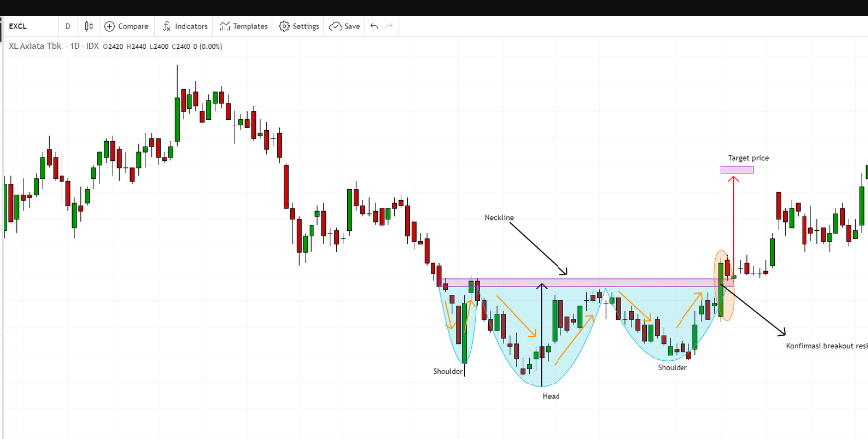
Task: Save the chart with Save icon
Action: [x=344, y=26]
